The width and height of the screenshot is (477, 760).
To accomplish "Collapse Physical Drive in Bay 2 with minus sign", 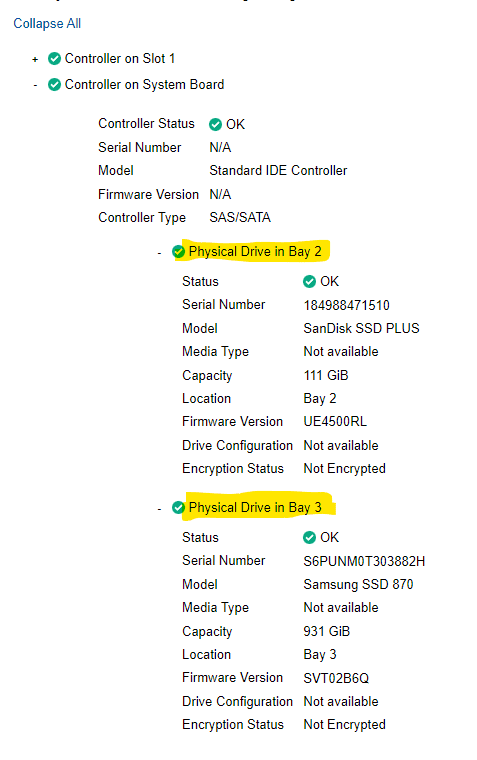I will click(159, 253).
